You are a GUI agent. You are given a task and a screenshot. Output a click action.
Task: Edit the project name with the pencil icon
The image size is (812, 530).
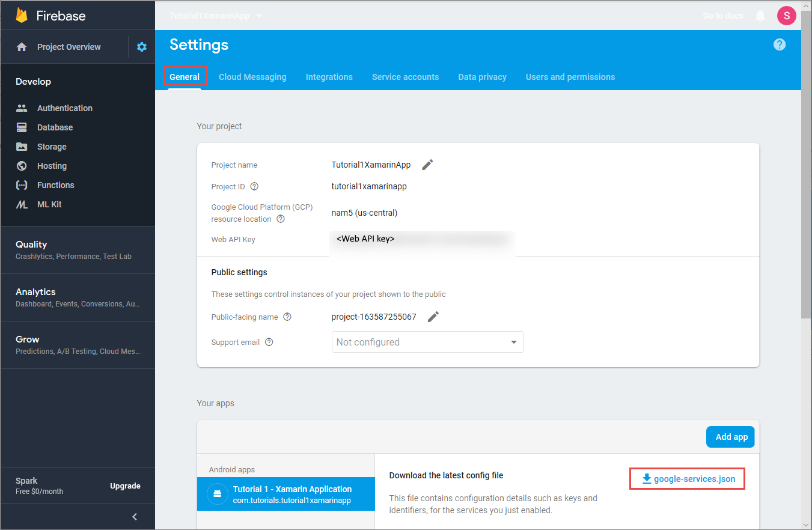(427, 164)
